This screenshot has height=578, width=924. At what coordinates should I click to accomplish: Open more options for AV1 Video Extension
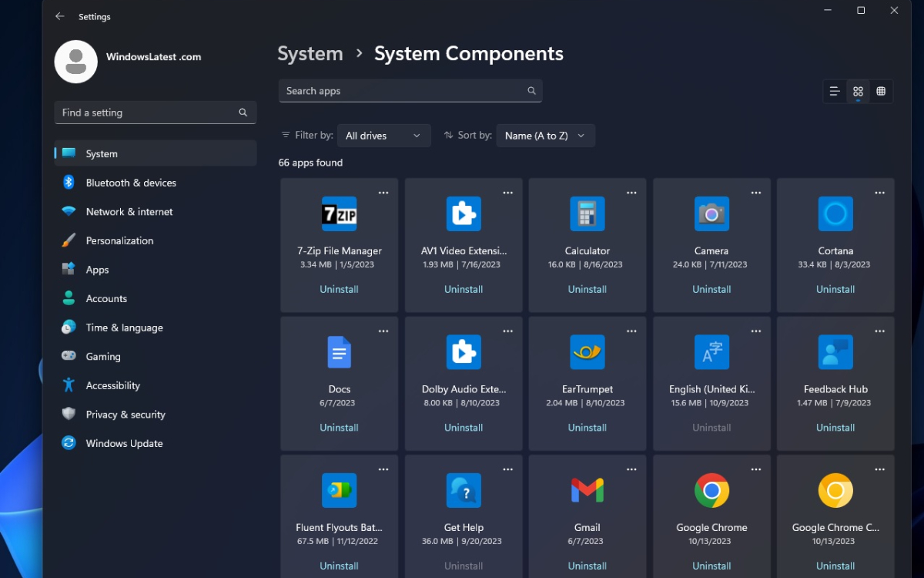(507, 193)
